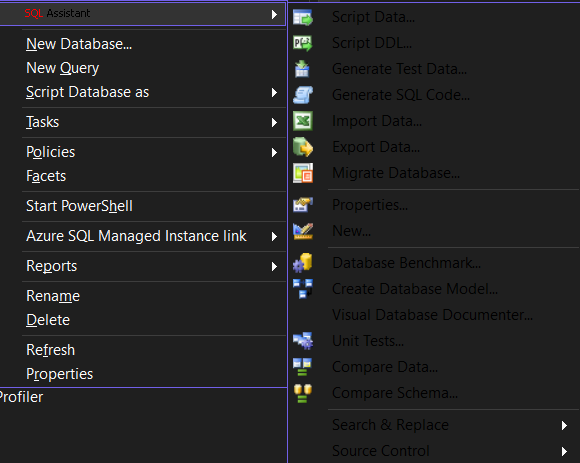Click the Create Database Model icon
The width and height of the screenshot is (580, 463).
click(x=303, y=288)
